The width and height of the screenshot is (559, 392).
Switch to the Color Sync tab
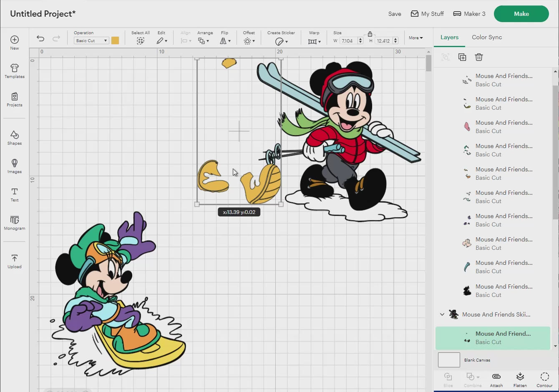(x=487, y=37)
